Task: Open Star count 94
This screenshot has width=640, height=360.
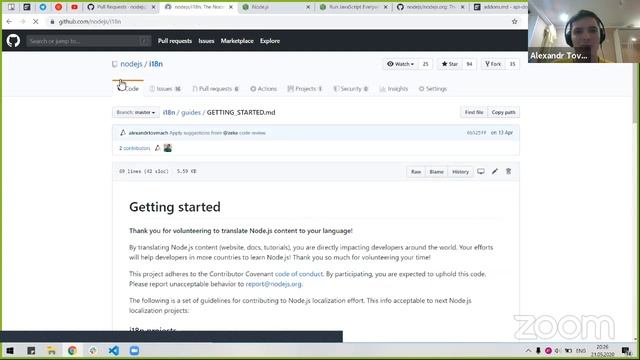Action: pos(469,64)
